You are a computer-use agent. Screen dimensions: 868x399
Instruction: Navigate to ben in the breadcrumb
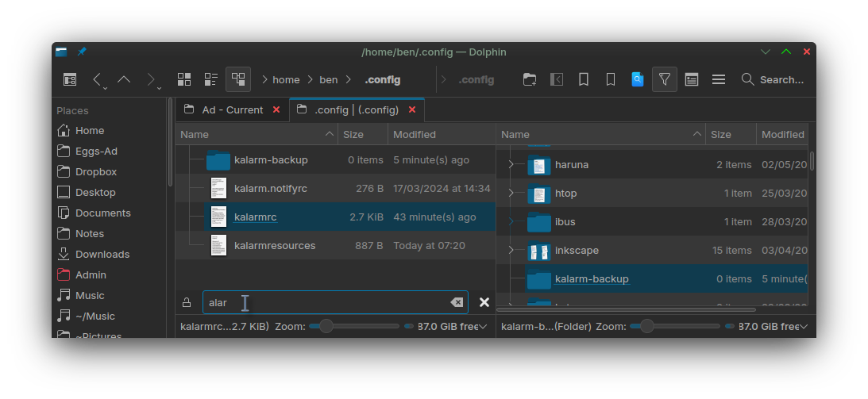click(328, 79)
